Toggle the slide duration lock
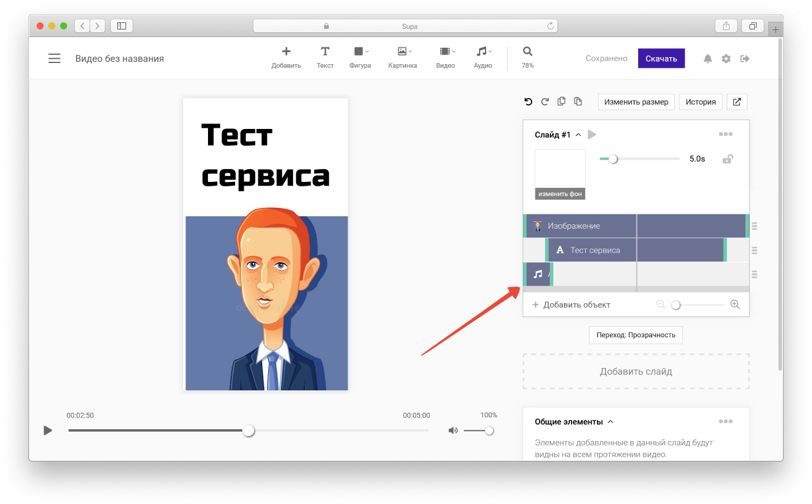812x504 pixels. [728, 159]
